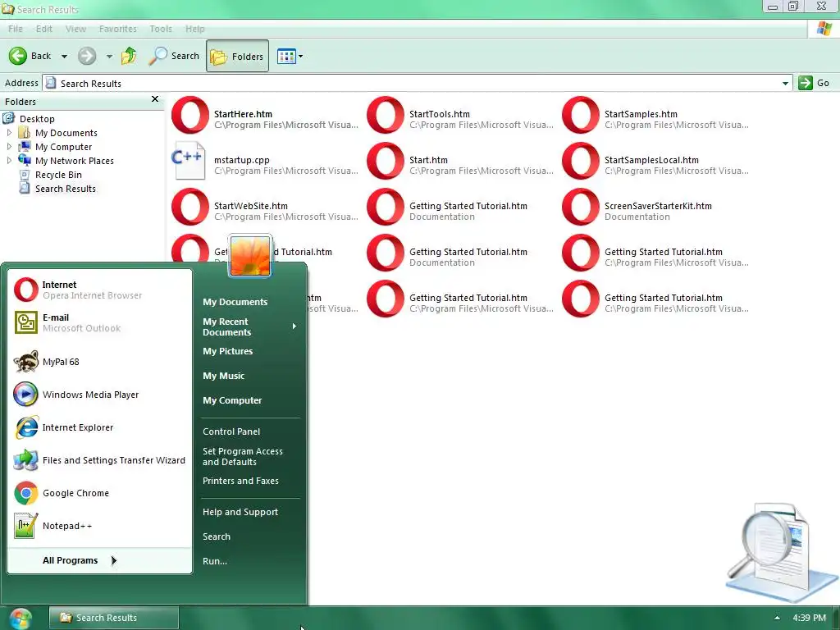Image resolution: width=840 pixels, height=630 pixels.
Task: Launch Google Chrome from Start menu
Action: [x=99, y=493]
